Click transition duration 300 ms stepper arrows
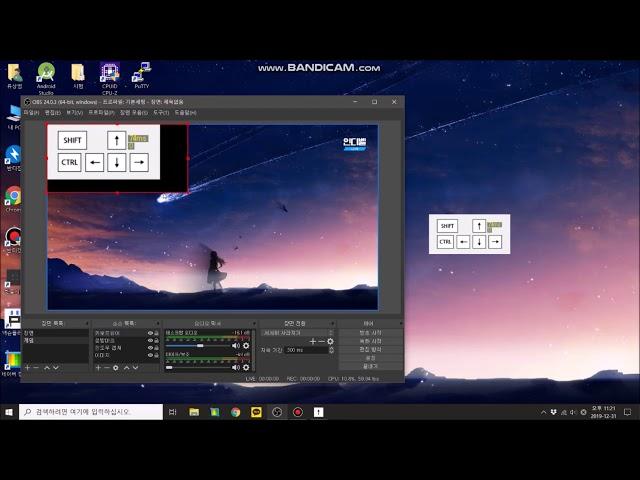 331,350
